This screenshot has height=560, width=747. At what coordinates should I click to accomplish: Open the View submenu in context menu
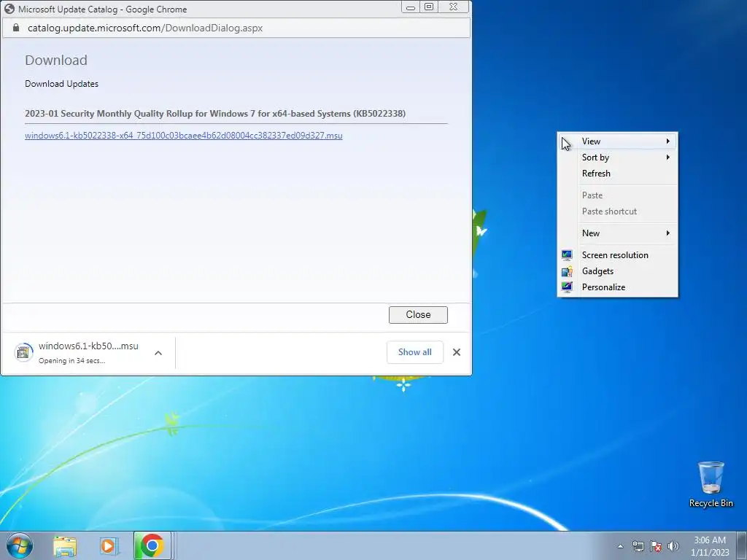click(617, 141)
